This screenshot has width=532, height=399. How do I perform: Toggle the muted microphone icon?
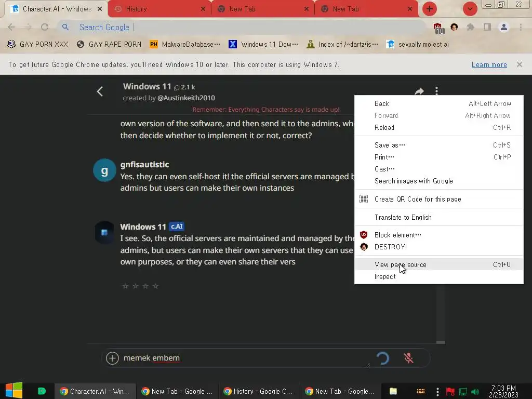(x=408, y=358)
